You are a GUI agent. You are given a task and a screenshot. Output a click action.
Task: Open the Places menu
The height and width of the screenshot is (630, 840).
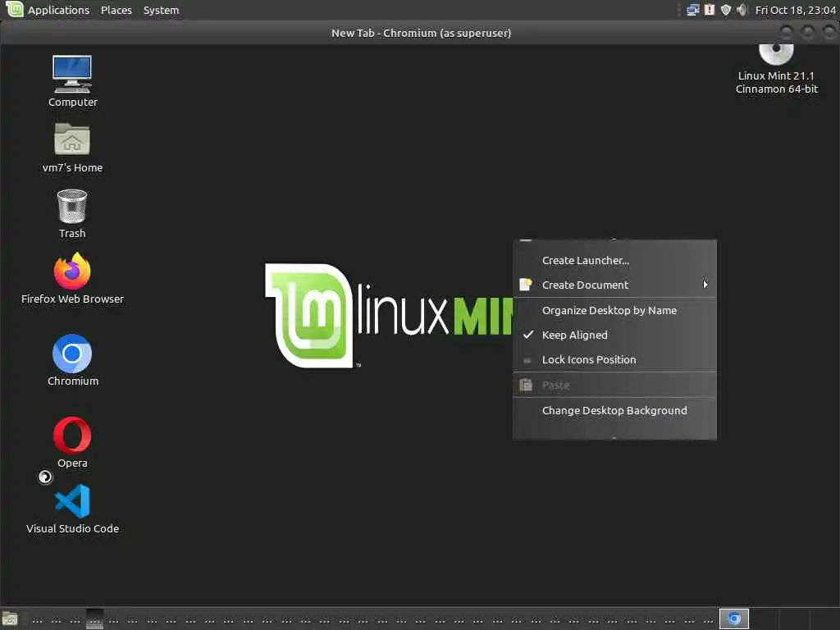click(116, 10)
